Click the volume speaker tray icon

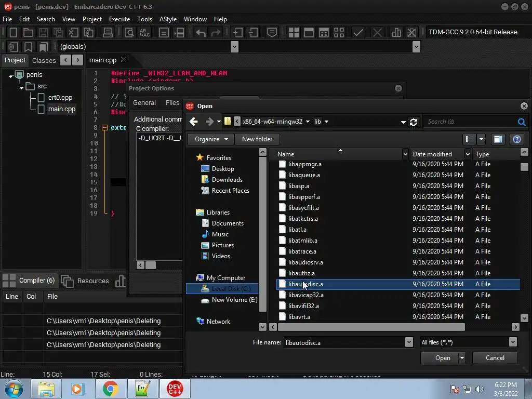pos(480,389)
